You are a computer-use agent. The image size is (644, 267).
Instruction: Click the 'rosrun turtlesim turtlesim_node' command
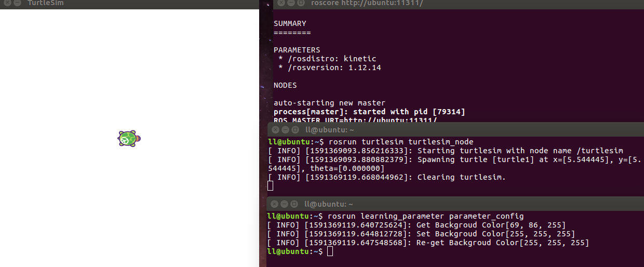point(401,142)
